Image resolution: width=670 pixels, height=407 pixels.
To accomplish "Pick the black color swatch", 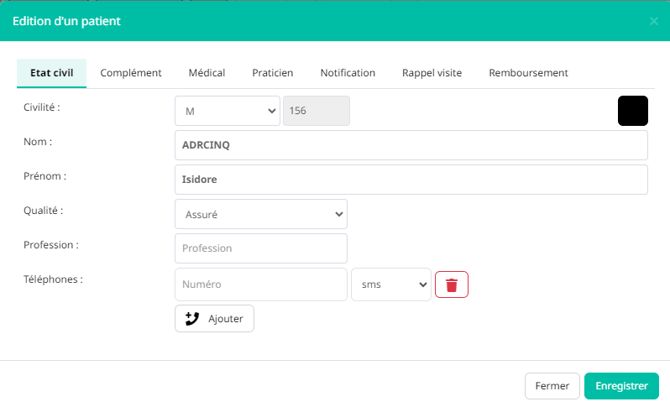I will (633, 111).
